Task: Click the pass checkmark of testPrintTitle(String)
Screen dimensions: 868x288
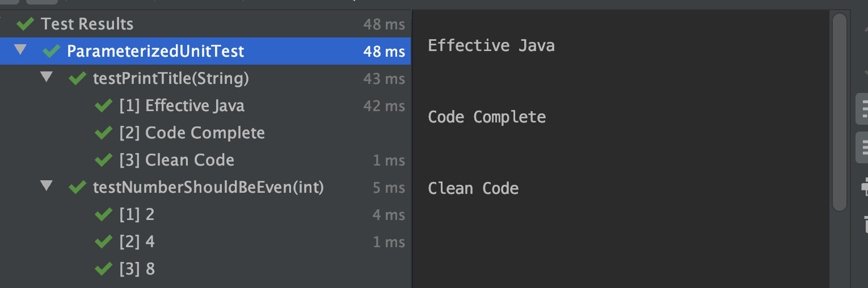Action: click(x=77, y=78)
